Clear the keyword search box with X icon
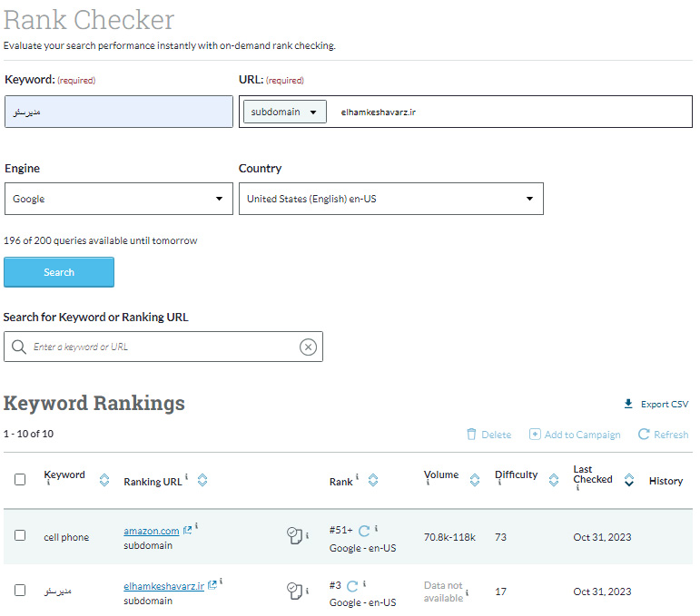Screen dimensions: 700x616 tap(308, 347)
